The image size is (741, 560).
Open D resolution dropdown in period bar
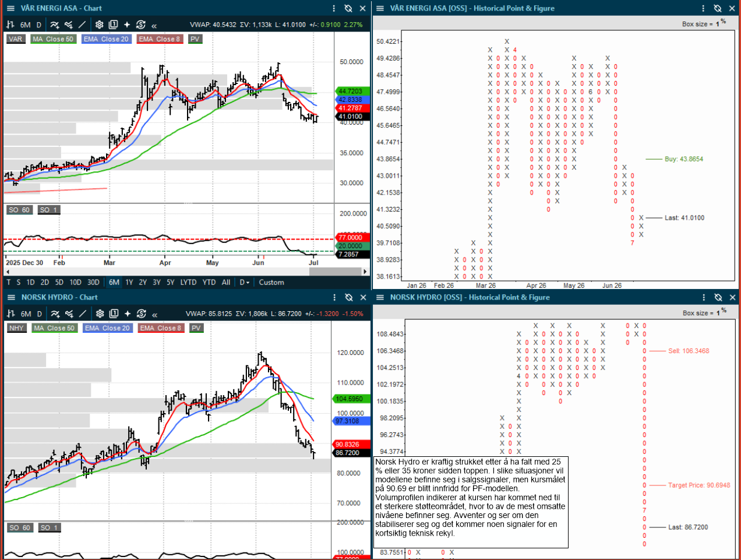point(245,282)
